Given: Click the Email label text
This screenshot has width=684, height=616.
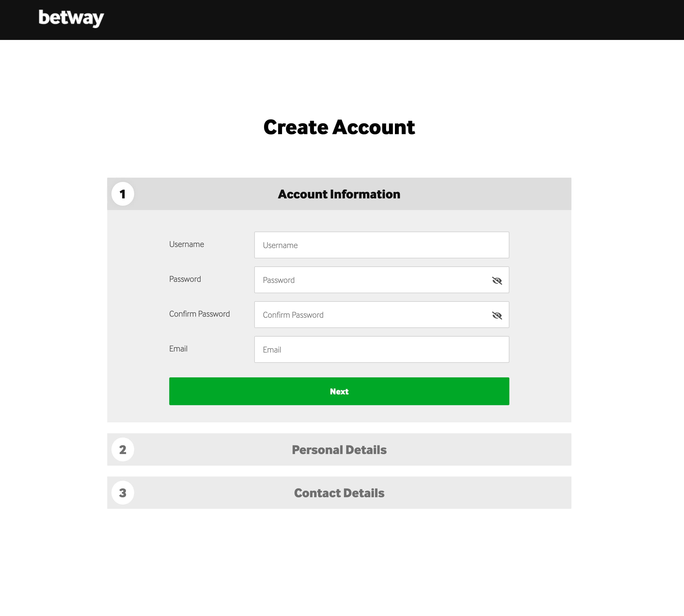Looking at the screenshot, I should coord(178,349).
